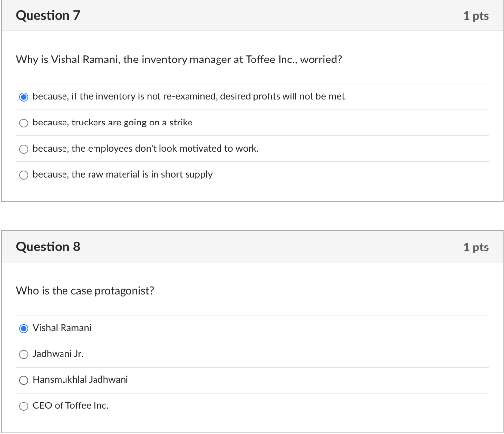Pick the CEO of Toffee Inc. radio button

(24, 406)
